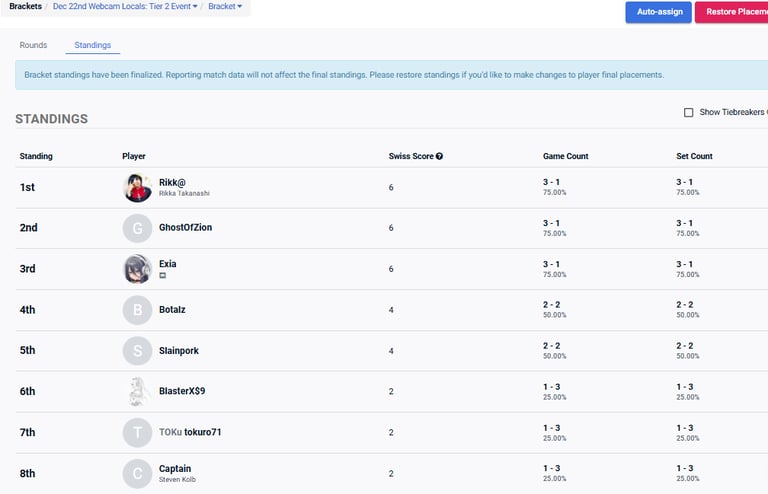Open tokuro71 letter avatar
This screenshot has height=494, width=768.
click(x=137, y=432)
